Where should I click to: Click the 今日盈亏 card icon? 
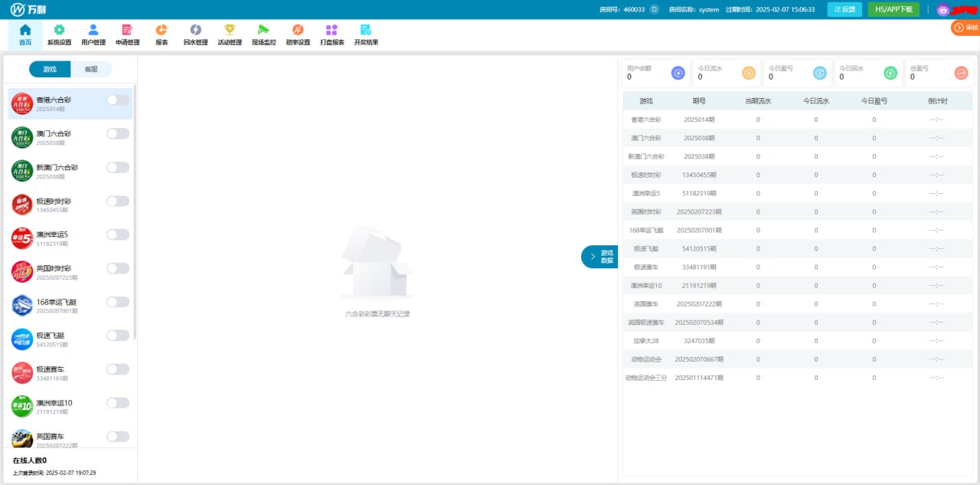[x=819, y=73]
